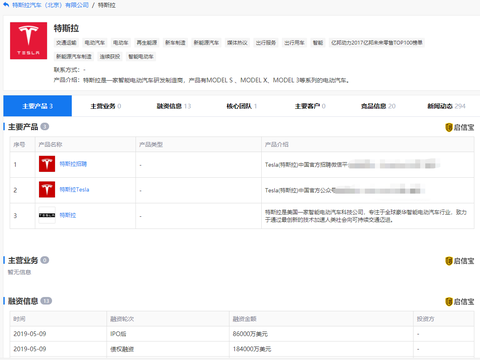Click black Tesla wordmark icon in row 3

pyautogui.click(x=47, y=215)
